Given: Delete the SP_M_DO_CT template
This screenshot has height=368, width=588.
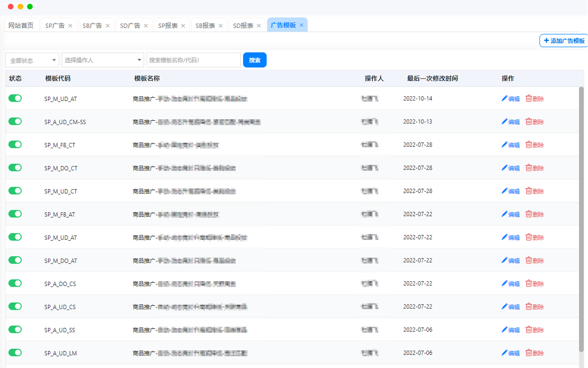Looking at the screenshot, I should 535,168.
